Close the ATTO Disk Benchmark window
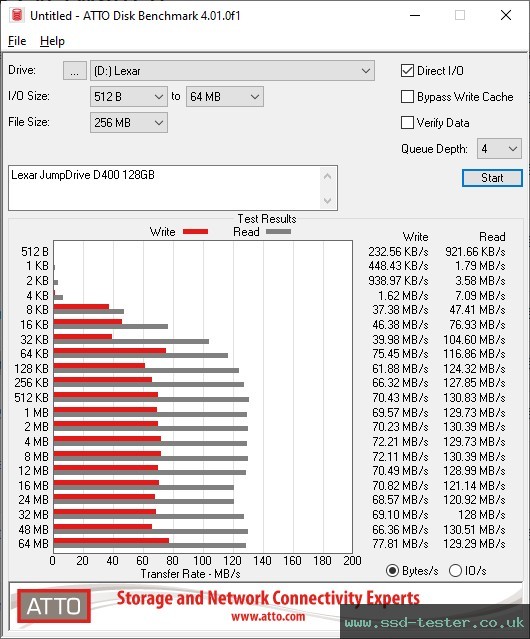The height and width of the screenshot is (639, 530). click(506, 15)
